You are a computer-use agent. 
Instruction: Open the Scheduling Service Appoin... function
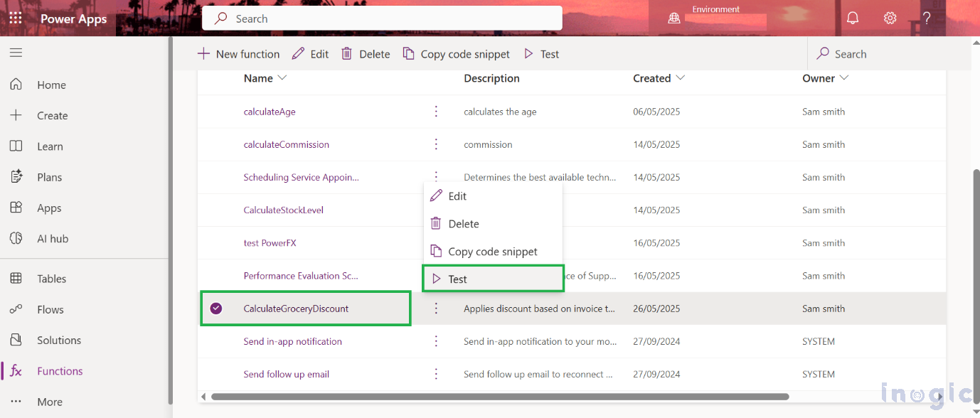[x=302, y=177]
